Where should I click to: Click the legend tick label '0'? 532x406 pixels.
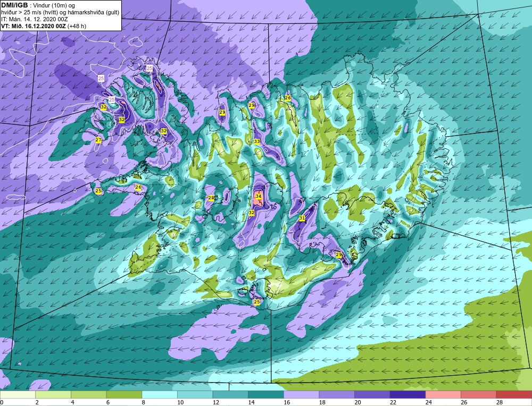pyautogui.click(x=2, y=402)
